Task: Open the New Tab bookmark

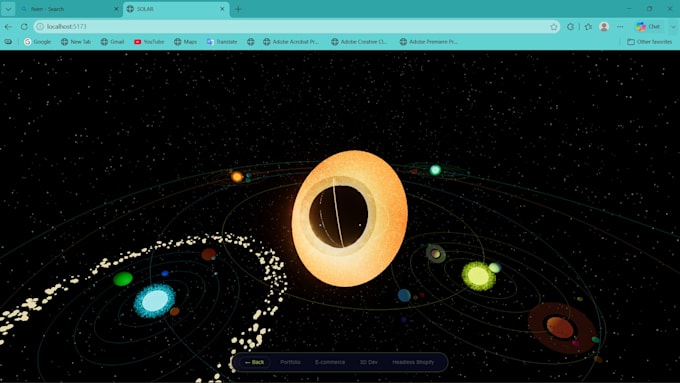Action: (76, 42)
